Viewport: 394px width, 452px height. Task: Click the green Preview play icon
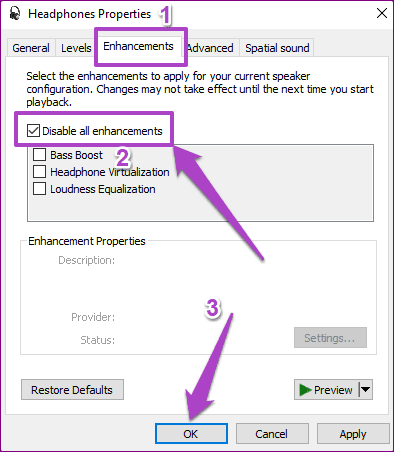click(x=305, y=390)
